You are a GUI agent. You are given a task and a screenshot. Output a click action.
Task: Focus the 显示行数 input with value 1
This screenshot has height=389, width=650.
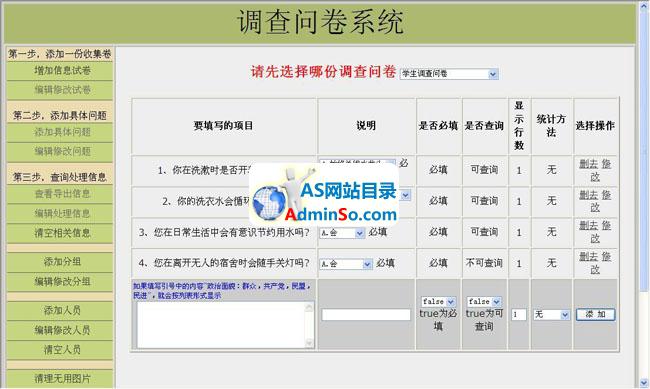click(x=519, y=315)
